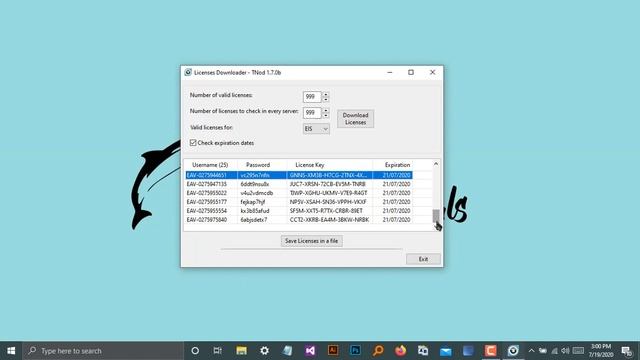Select the row EAV-0275955177

coord(298,202)
